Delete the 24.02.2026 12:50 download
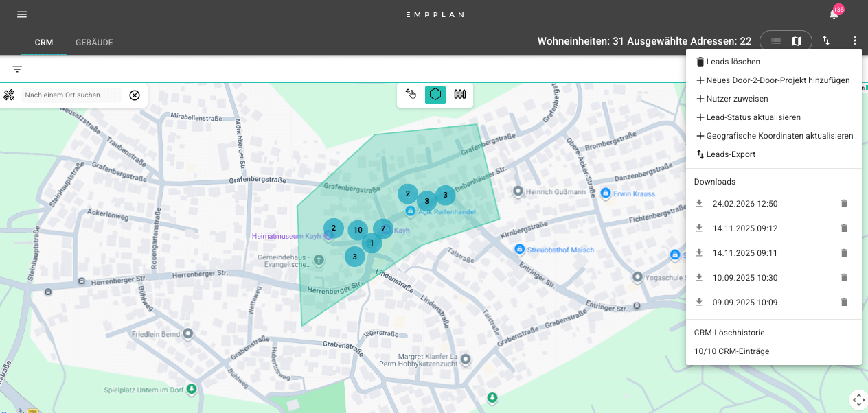 [844, 204]
